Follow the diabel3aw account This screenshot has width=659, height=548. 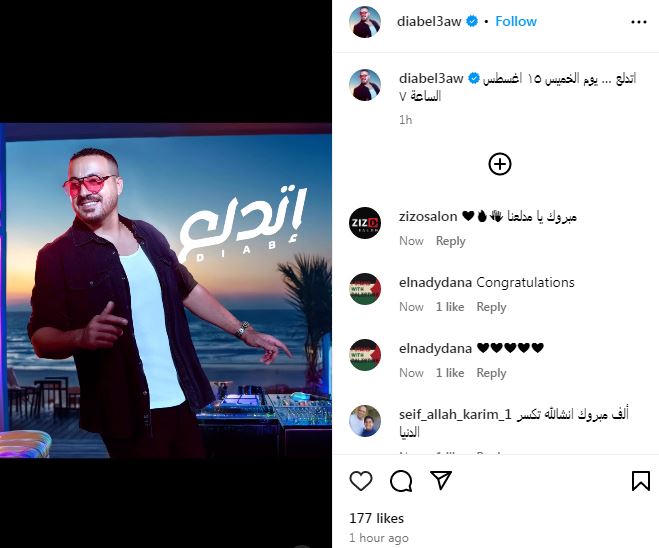516,21
